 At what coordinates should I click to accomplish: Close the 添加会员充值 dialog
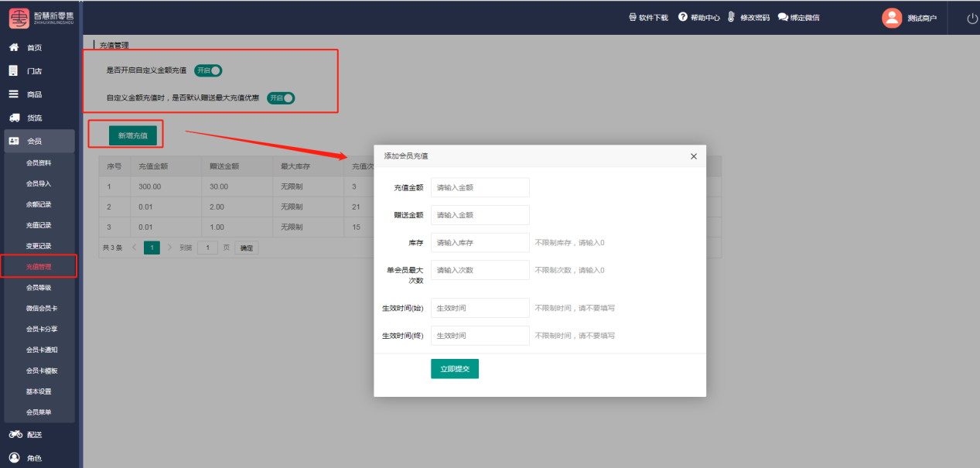pos(693,156)
